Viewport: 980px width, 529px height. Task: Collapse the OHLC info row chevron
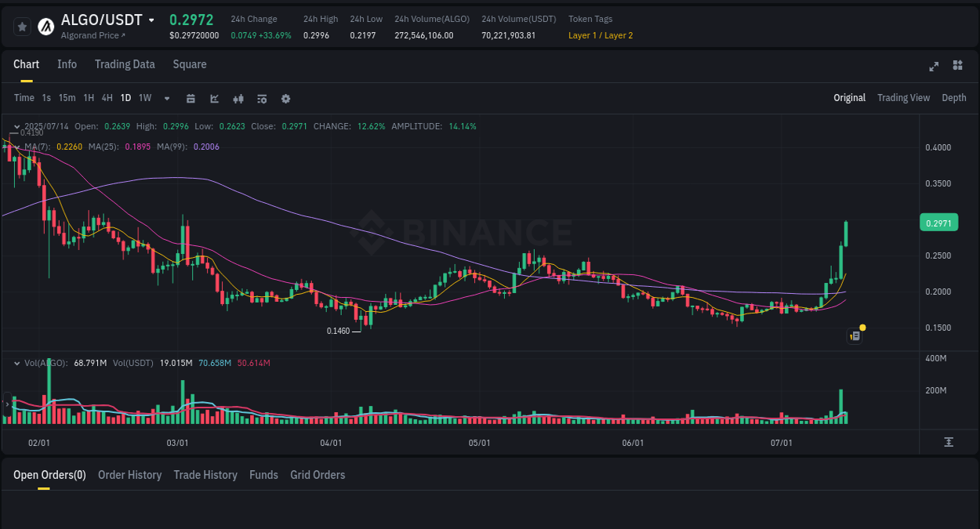(x=16, y=126)
